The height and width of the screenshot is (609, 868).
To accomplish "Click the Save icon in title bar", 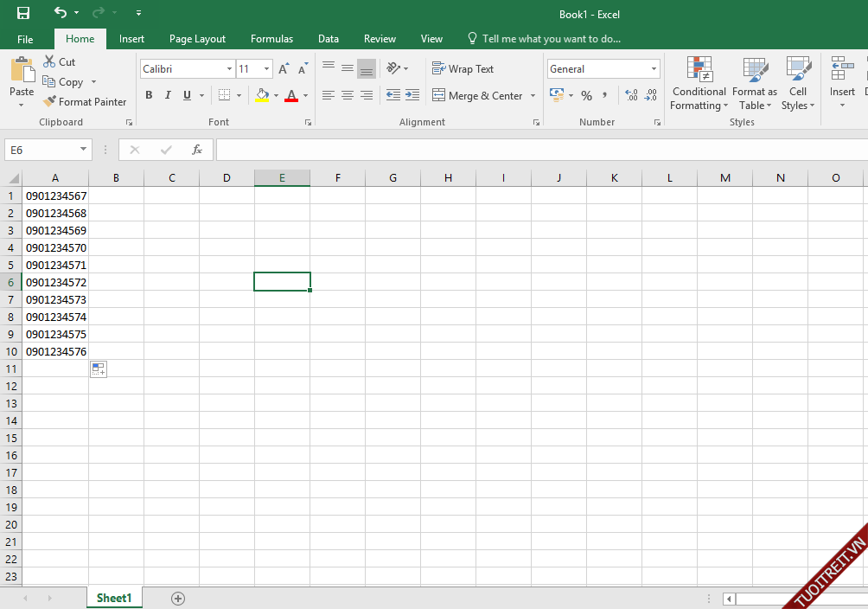I will pyautogui.click(x=23, y=13).
